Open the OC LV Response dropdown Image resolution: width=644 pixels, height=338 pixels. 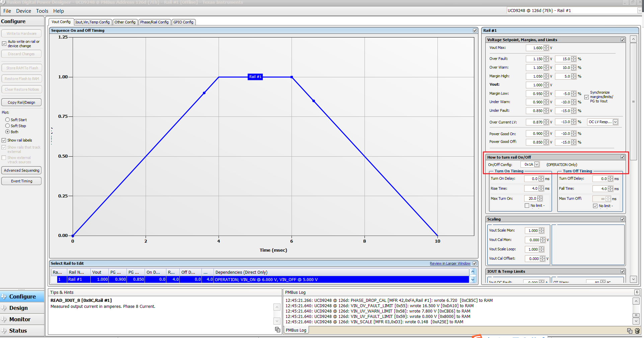pos(616,122)
